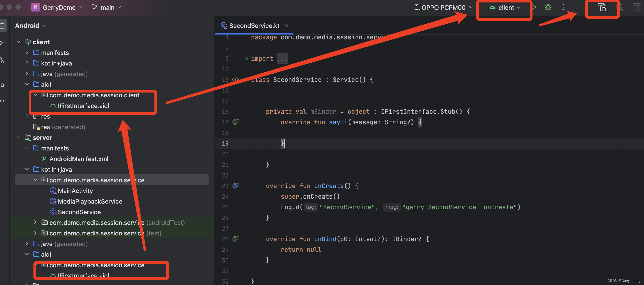This screenshot has height=285, width=644.
Task: Expand the client manifests folder chevron
Action: (27, 52)
